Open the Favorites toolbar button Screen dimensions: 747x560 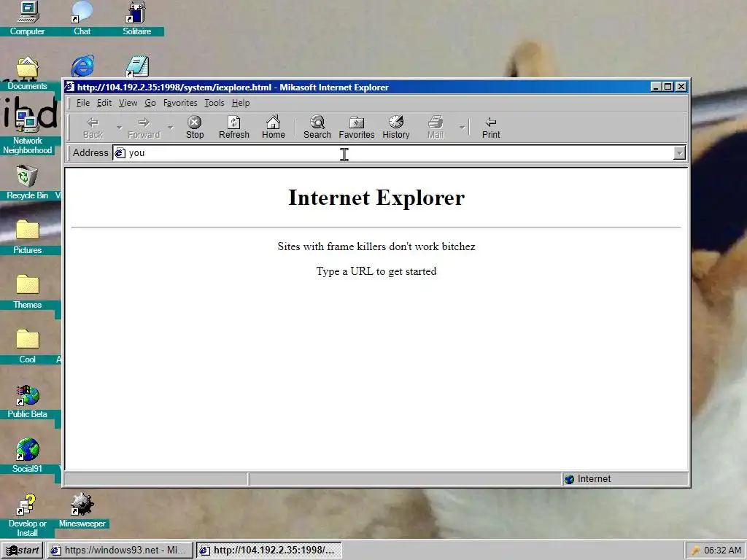(356, 128)
